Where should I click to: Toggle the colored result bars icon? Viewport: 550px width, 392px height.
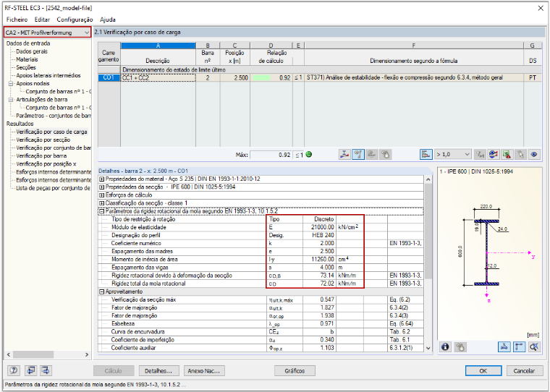click(426, 154)
